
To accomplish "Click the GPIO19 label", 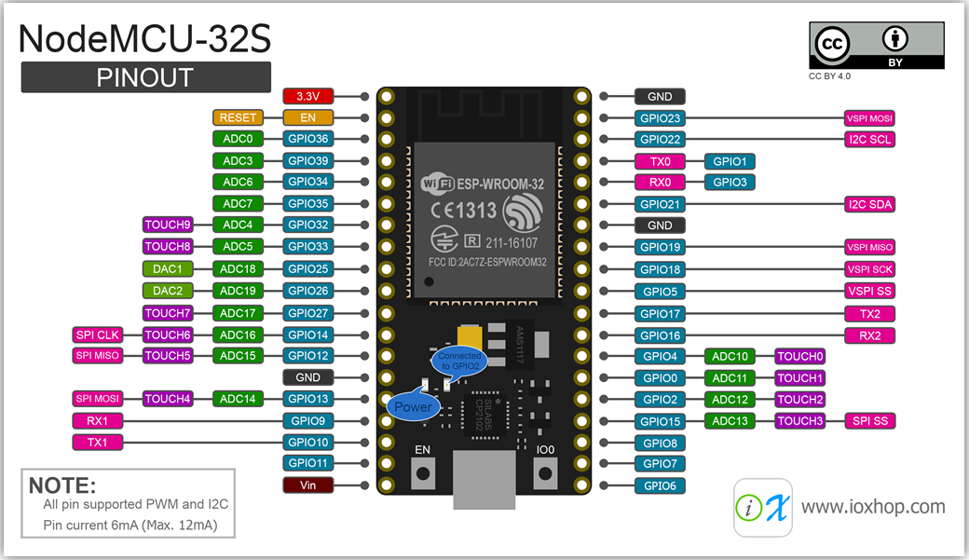I will [x=660, y=247].
